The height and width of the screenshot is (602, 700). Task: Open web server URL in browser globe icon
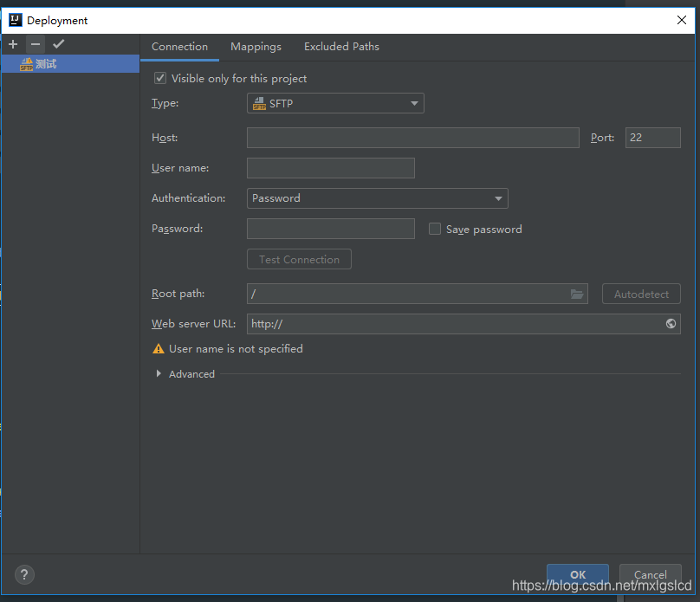pyautogui.click(x=671, y=324)
